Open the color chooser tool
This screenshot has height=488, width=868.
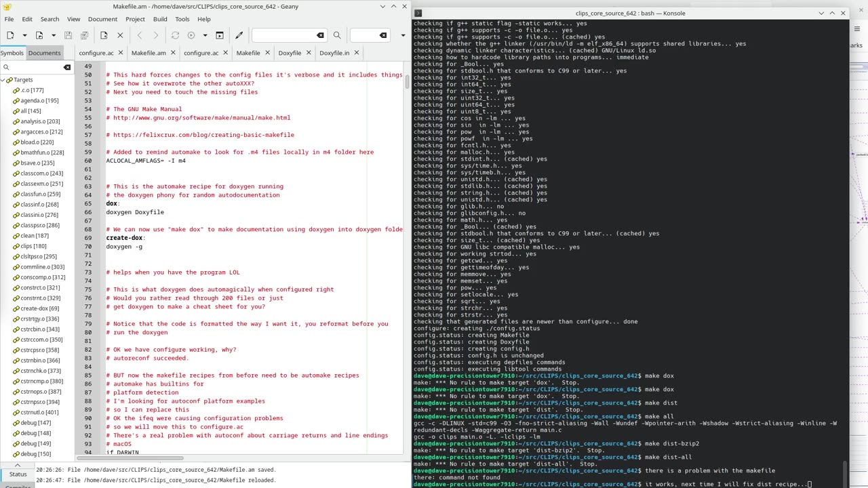pos(239,35)
